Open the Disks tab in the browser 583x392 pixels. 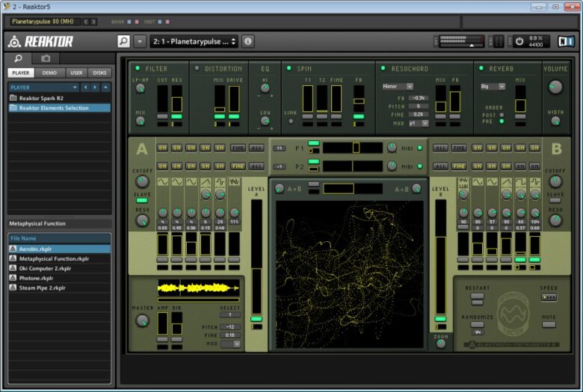(99, 72)
